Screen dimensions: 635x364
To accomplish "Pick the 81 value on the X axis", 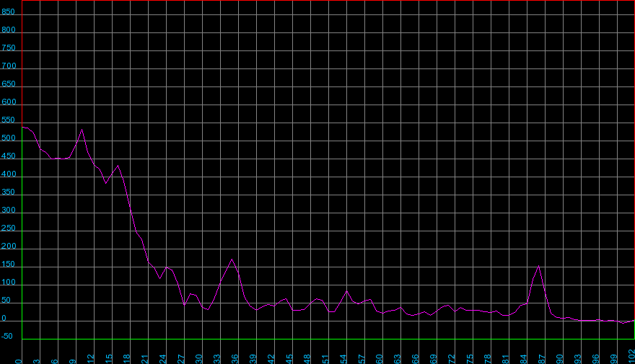I will click(505, 359).
